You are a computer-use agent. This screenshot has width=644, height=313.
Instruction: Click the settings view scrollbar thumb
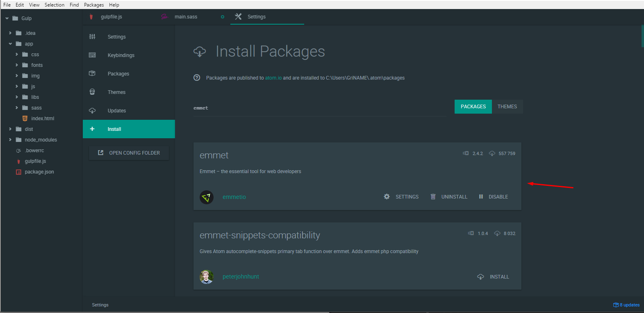[x=642, y=36]
